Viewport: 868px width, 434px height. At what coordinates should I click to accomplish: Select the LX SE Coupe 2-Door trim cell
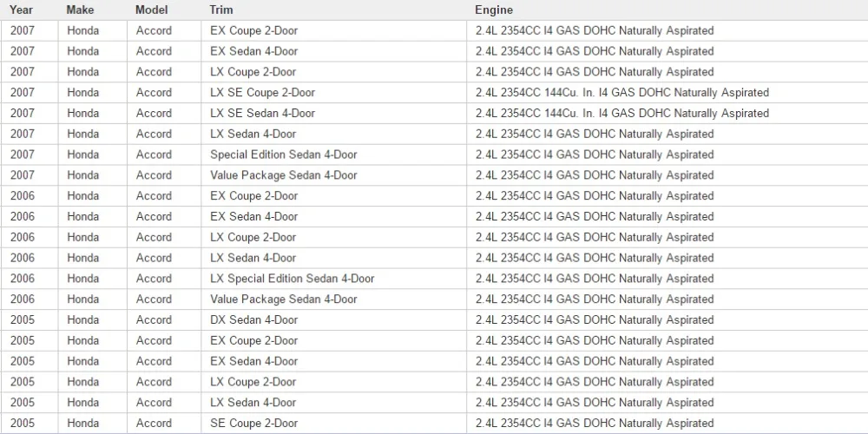(x=334, y=93)
